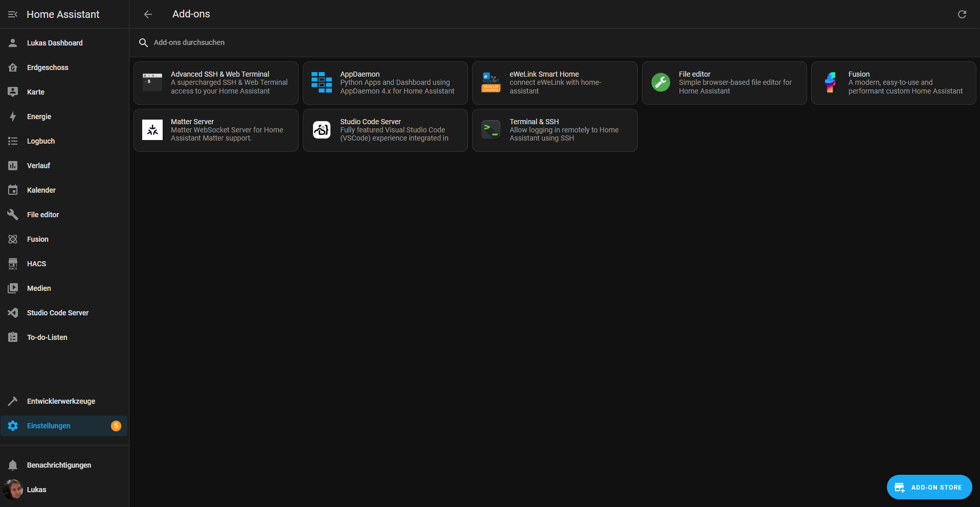Image resolution: width=980 pixels, height=507 pixels.
Task: Refresh the Add-ons page
Action: point(962,14)
